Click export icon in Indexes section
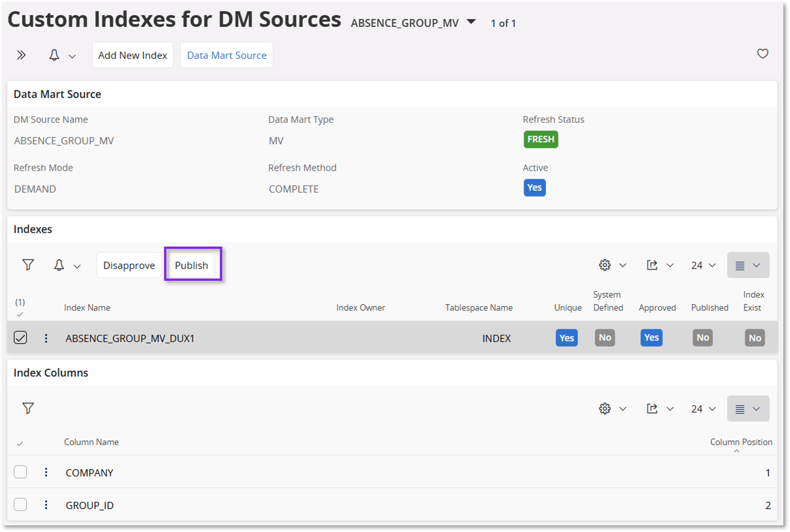 click(652, 265)
